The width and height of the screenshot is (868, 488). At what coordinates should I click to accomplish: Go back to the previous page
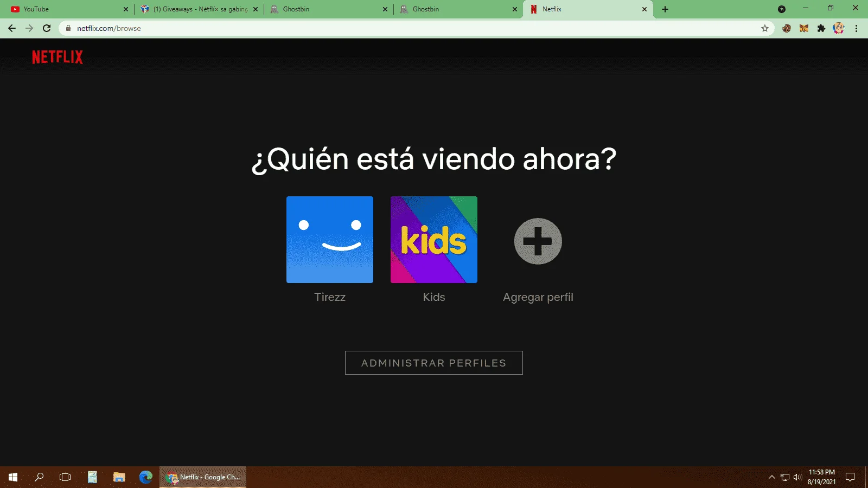pyautogui.click(x=12, y=28)
